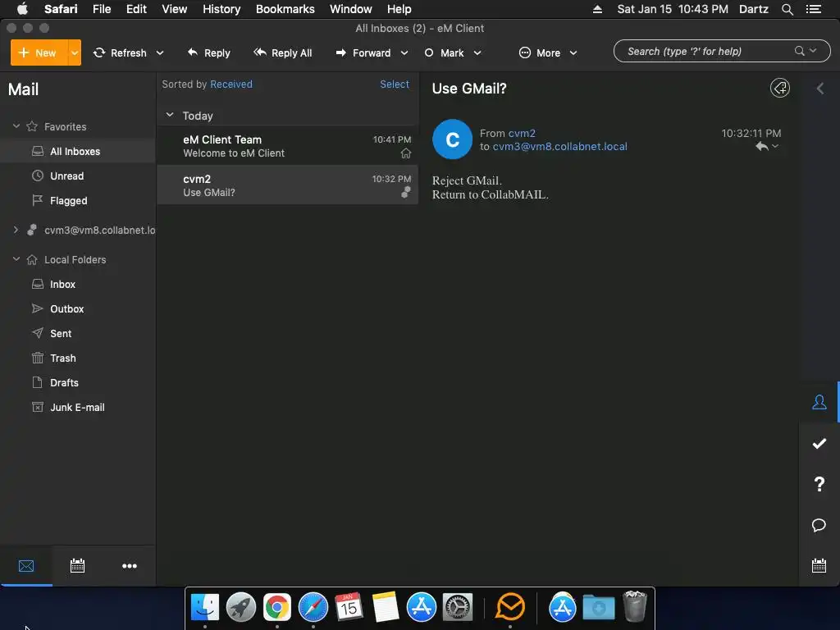This screenshot has height=630, width=840.
Task: Click the Mark toolbar button
Action: (x=444, y=52)
